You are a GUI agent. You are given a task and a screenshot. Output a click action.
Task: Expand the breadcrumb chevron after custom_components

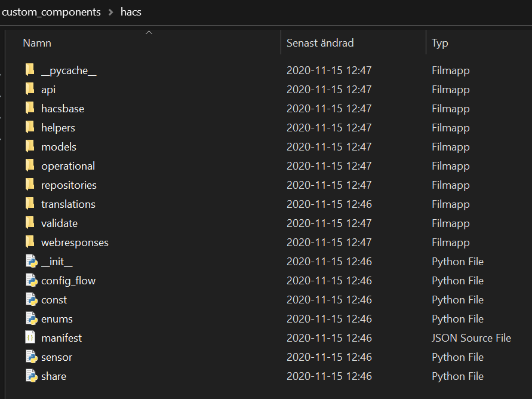pyautogui.click(x=110, y=12)
